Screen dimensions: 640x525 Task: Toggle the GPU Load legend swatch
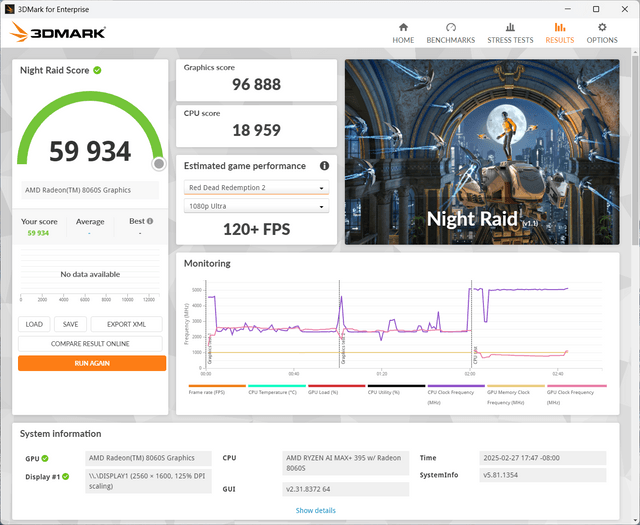tap(336, 386)
